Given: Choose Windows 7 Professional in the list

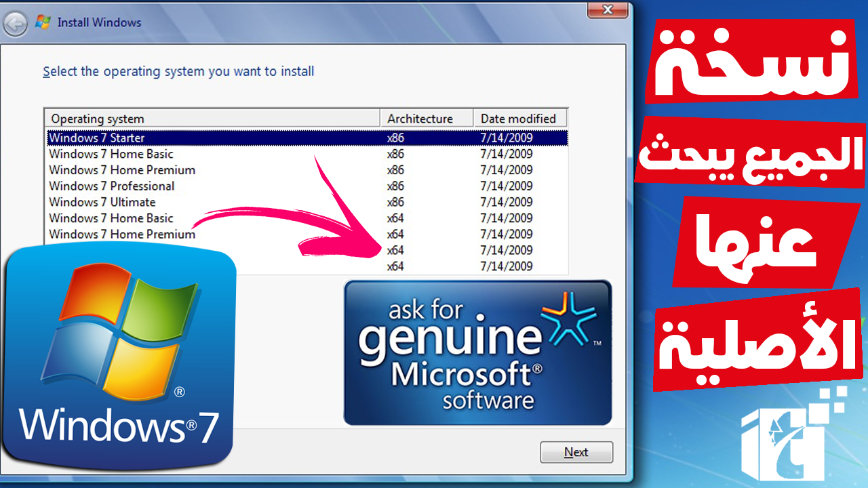Looking at the screenshot, I should (307, 186).
